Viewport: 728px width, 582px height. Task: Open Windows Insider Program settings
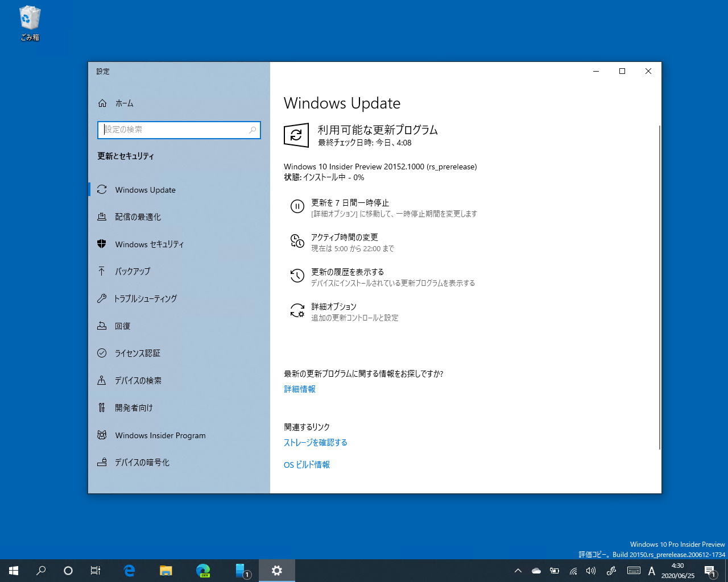160,435
